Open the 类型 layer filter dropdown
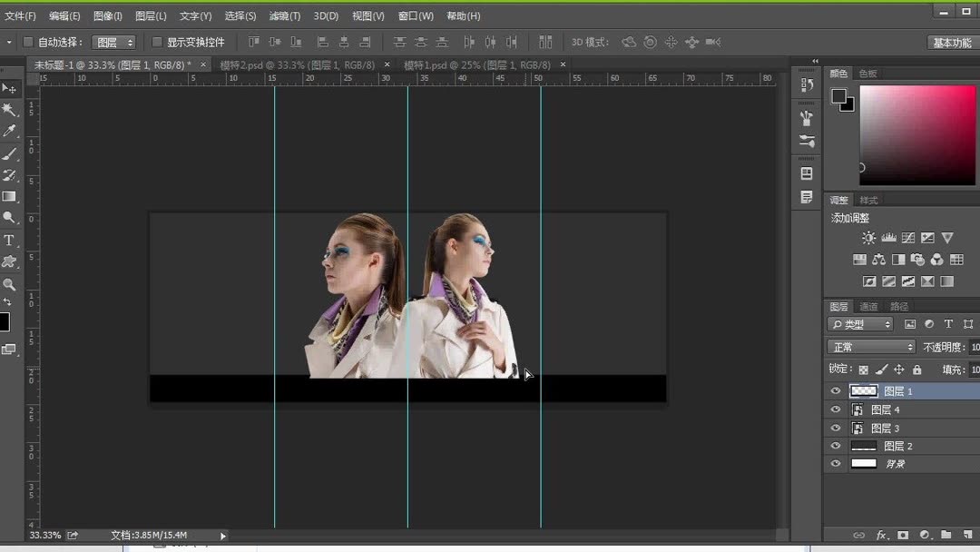The image size is (980, 552). [860, 324]
